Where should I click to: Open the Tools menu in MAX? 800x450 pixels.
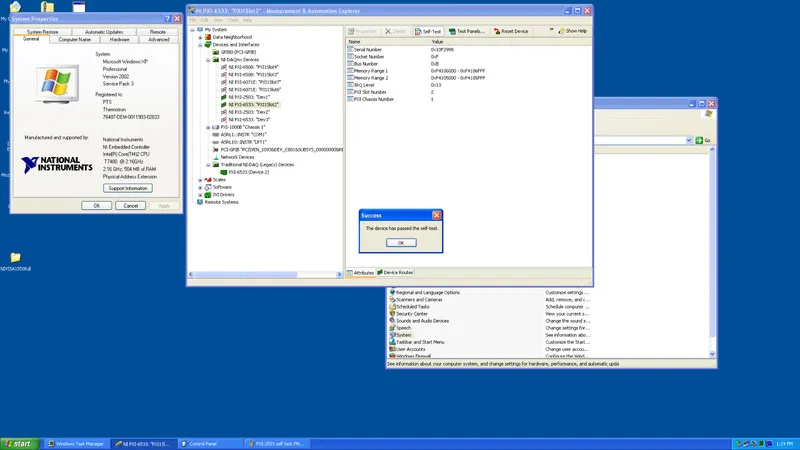click(x=233, y=20)
